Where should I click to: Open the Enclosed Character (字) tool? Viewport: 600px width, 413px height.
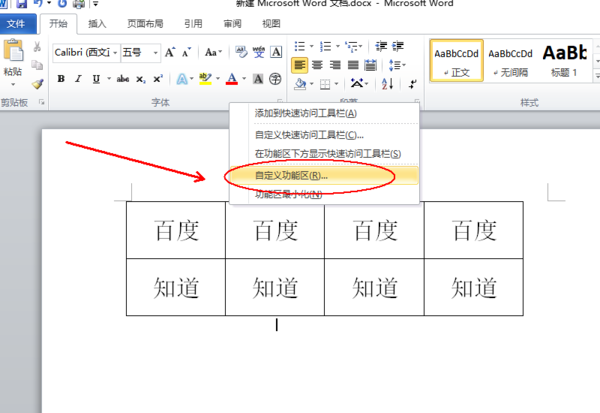coord(275,79)
